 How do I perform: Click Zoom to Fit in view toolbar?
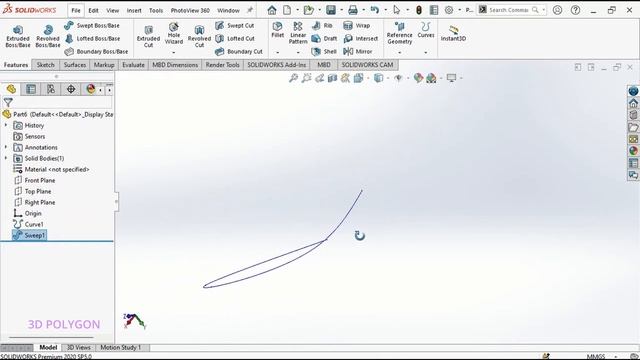pyautogui.click(x=293, y=78)
